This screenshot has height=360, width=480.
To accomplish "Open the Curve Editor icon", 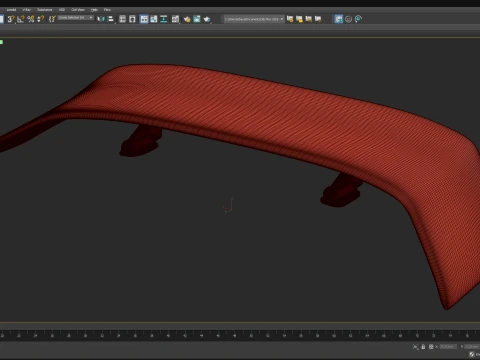I will (154, 19).
